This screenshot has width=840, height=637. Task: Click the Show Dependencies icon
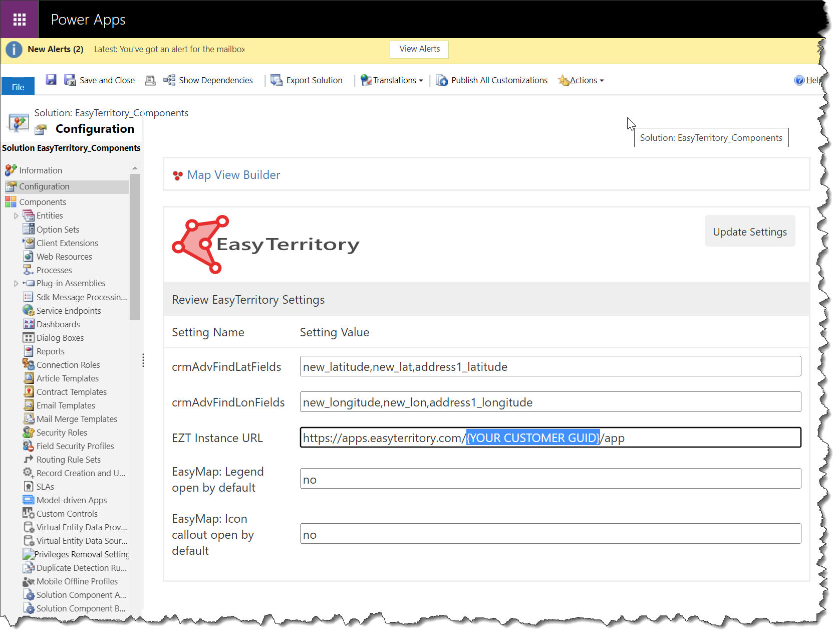pos(169,80)
